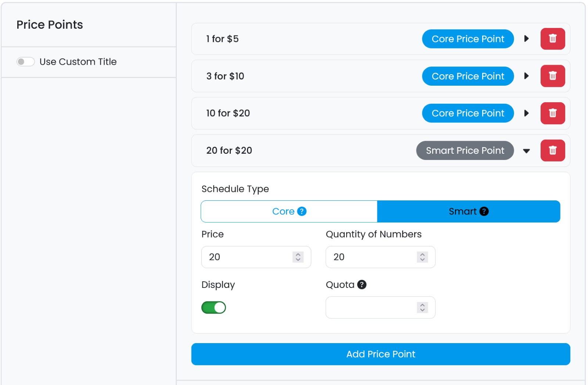Collapse the 20 for $20 row
Screen dimensions: 588x385
point(526,151)
